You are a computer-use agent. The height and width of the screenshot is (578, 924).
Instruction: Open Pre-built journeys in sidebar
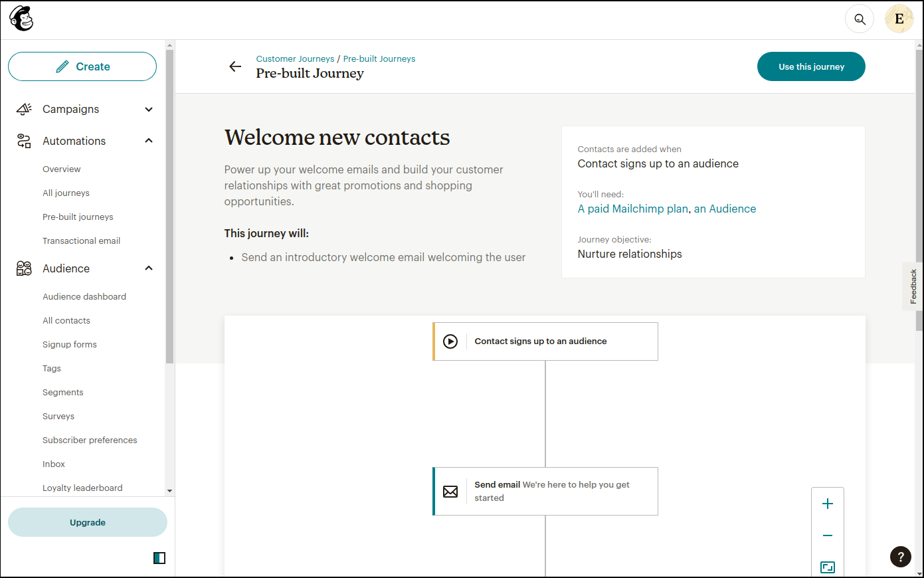(78, 217)
